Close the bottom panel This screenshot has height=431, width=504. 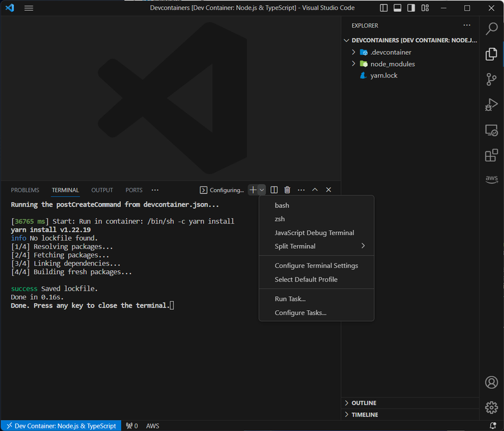pos(328,190)
